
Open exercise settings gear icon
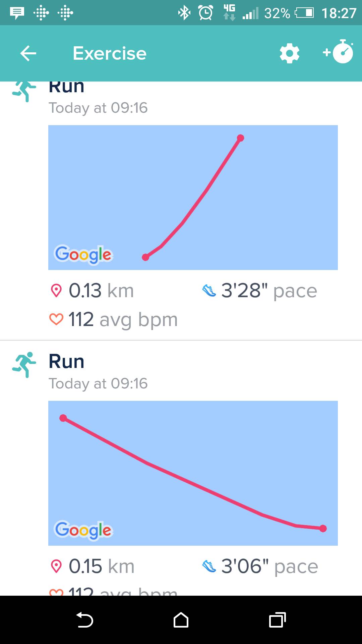pyautogui.click(x=289, y=53)
